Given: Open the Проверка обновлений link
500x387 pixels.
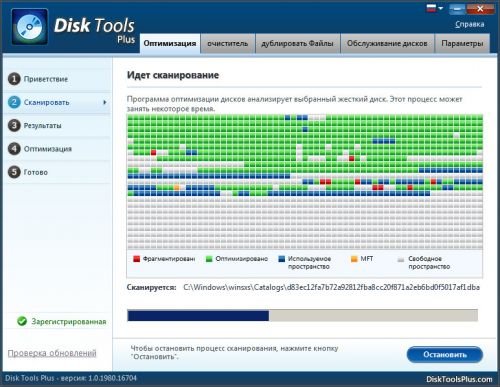Looking at the screenshot, I should [x=52, y=353].
